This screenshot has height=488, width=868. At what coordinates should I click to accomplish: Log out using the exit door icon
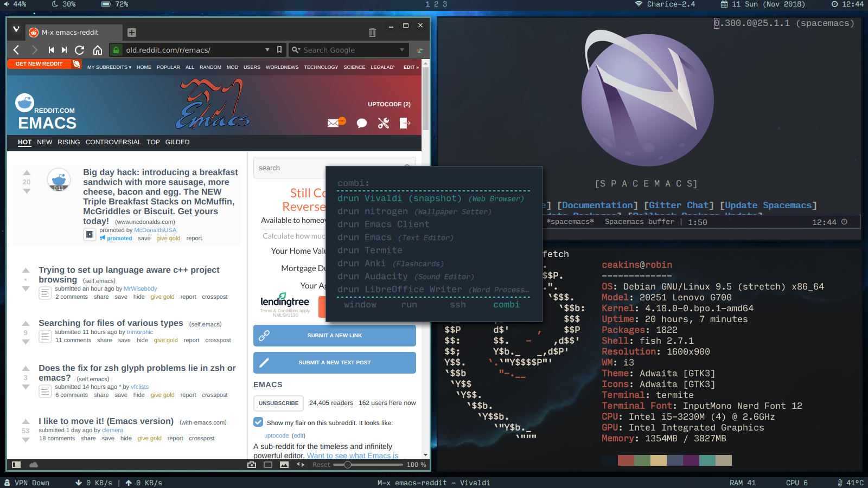405,123
